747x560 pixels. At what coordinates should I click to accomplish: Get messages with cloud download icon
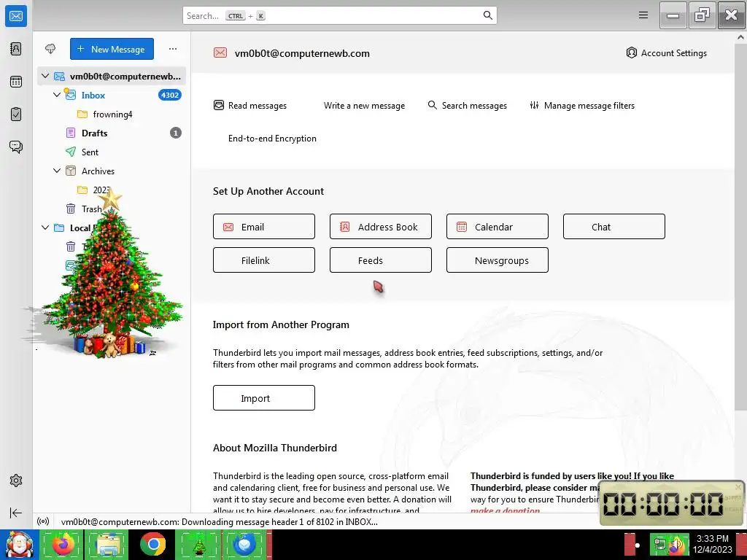pos(50,49)
